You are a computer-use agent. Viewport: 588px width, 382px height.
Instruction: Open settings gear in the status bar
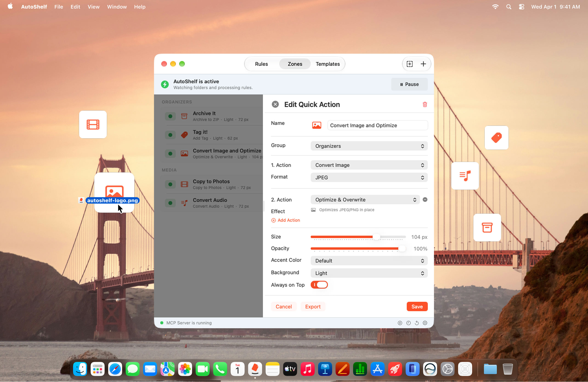click(425, 323)
